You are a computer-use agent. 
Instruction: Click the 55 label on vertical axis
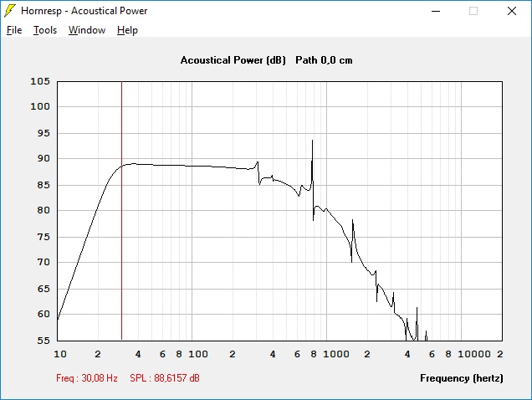[43, 341]
